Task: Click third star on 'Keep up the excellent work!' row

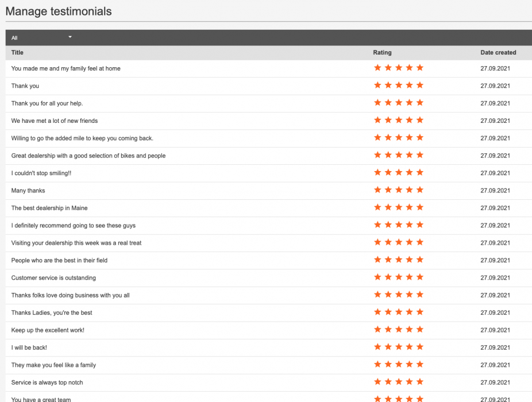Action: point(399,330)
